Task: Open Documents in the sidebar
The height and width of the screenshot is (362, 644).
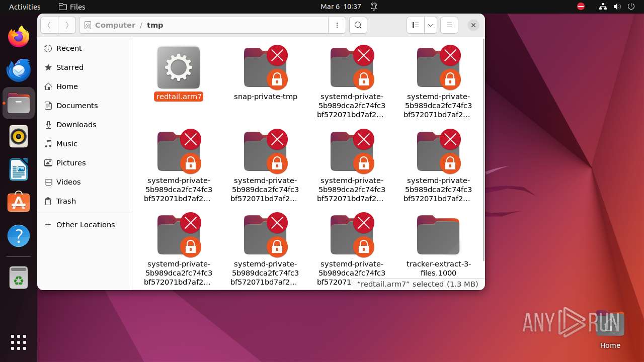Action: click(x=85, y=106)
